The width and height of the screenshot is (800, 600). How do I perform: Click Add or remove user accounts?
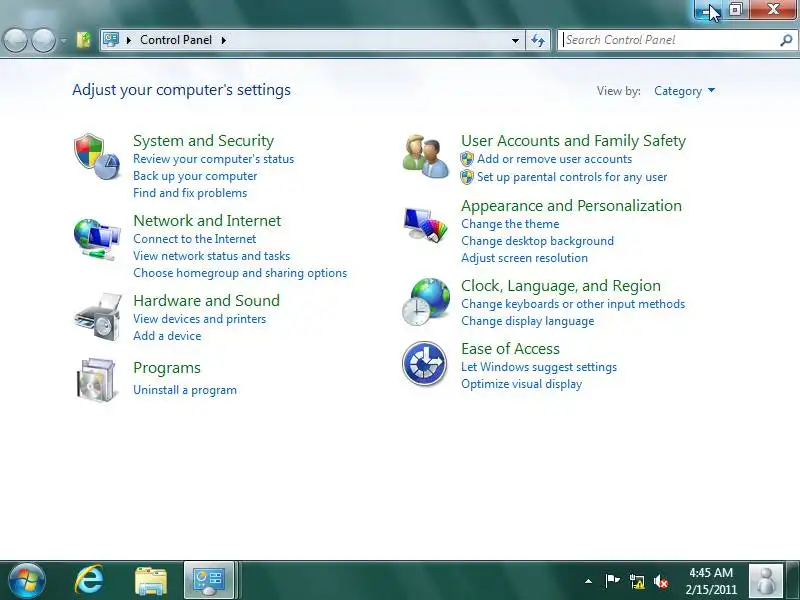coord(554,159)
